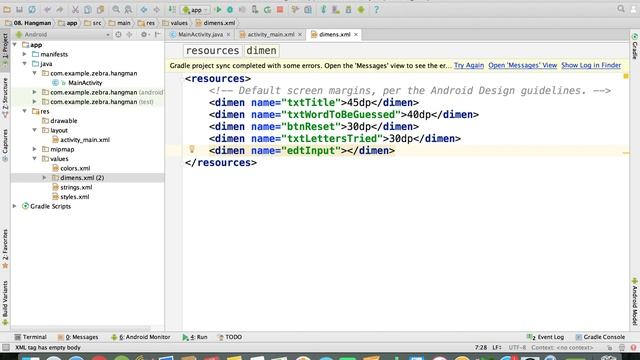The width and height of the screenshot is (640, 360).
Task: Collapse the app module tree node
Action: point(15,44)
